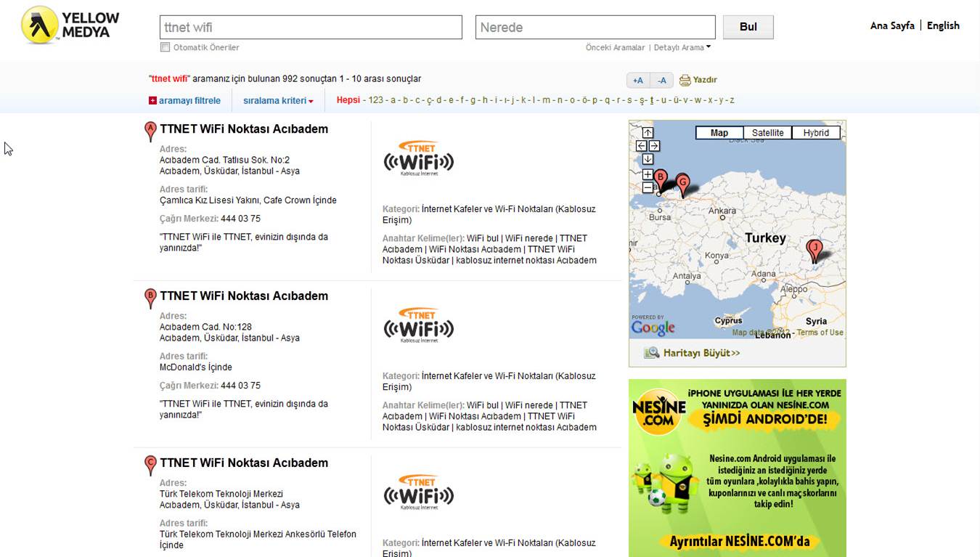The width and height of the screenshot is (980, 557).
Task: Switch the map to Hybrid view
Action: pyautogui.click(x=816, y=132)
